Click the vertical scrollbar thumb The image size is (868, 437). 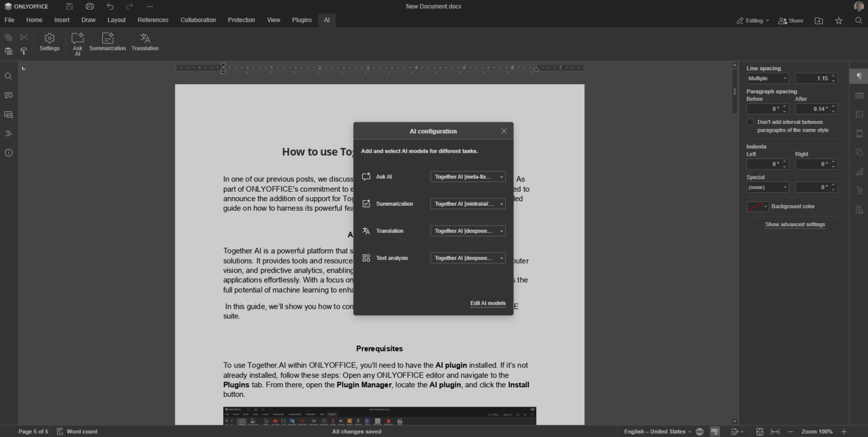pyautogui.click(x=735, y=92)
